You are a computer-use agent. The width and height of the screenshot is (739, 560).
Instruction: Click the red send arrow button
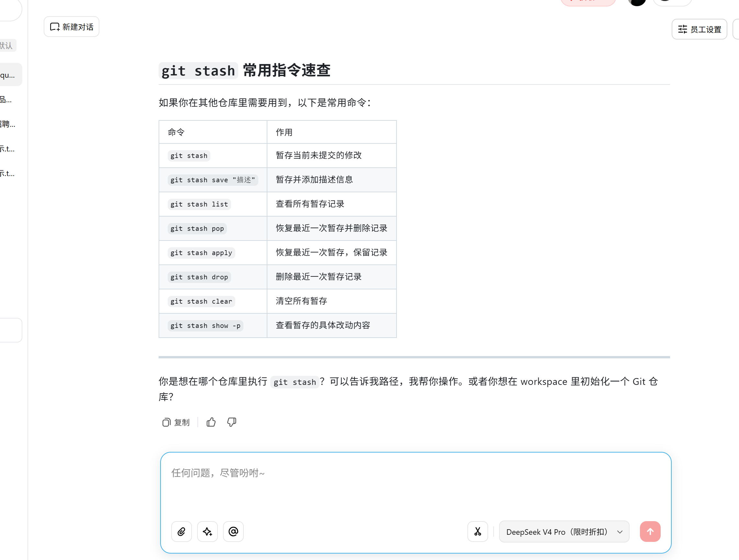650,531
